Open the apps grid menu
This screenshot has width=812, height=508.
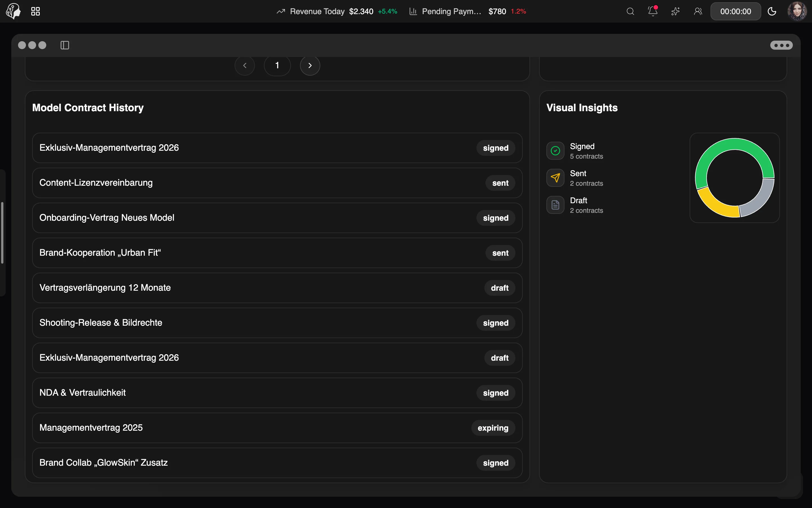click(36, 11)
